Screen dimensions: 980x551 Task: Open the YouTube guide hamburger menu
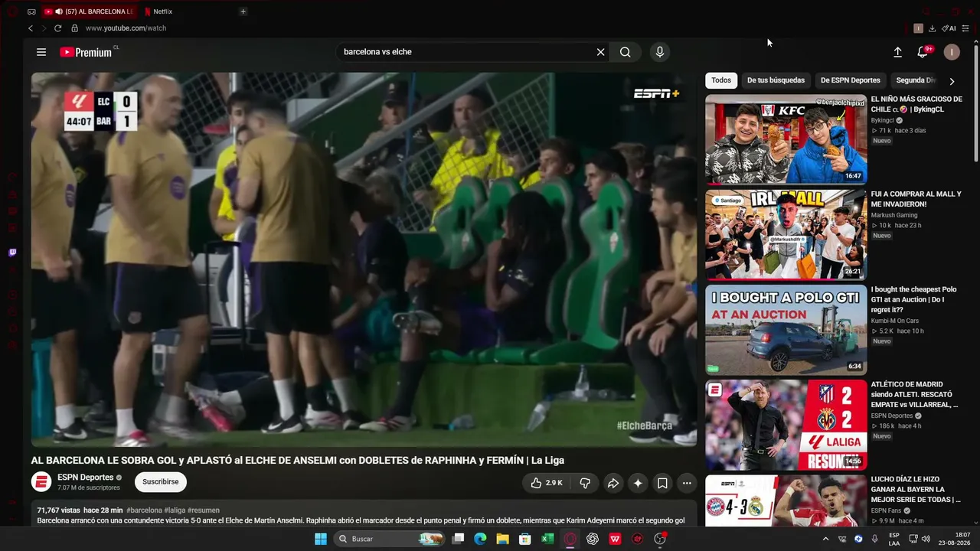(x=41, y=52)
